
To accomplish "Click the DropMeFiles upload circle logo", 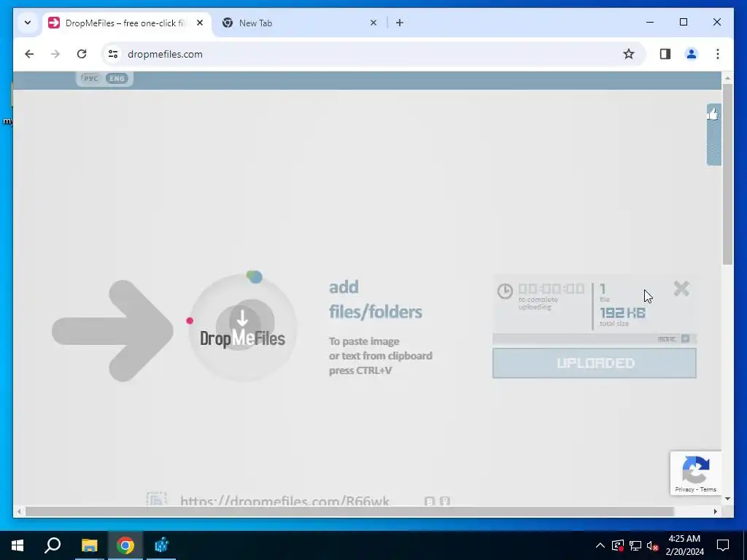I will coord(242,328).
